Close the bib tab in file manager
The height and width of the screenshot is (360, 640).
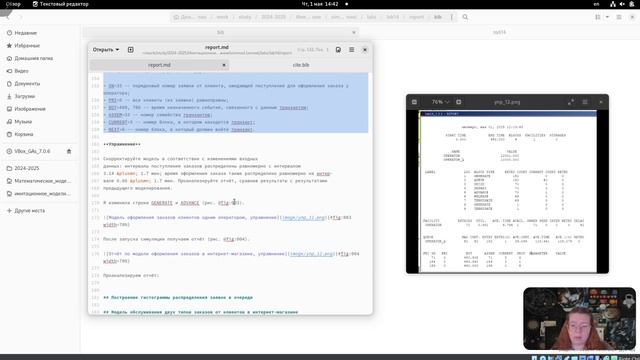[x=354, y=32]
